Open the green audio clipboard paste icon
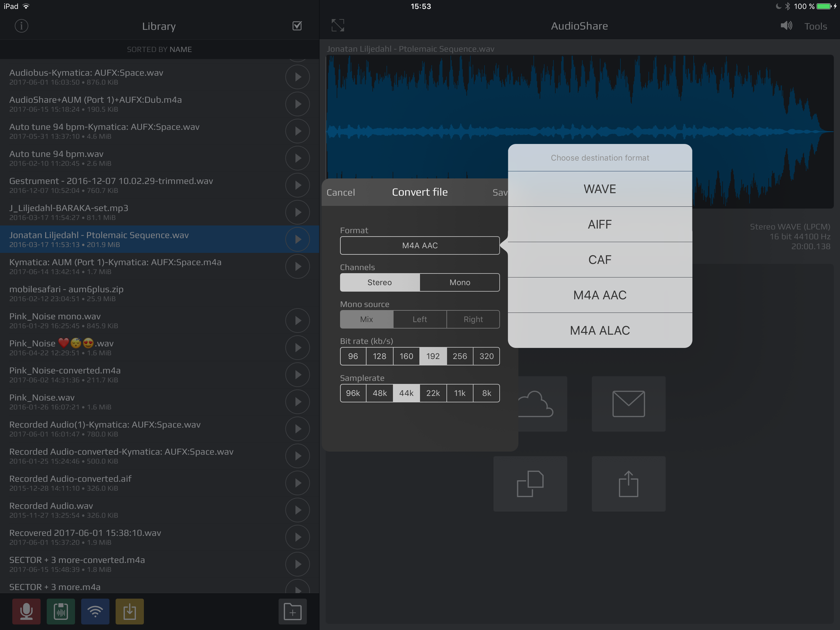The image size is (840, 630). click(x=61, y=611)
